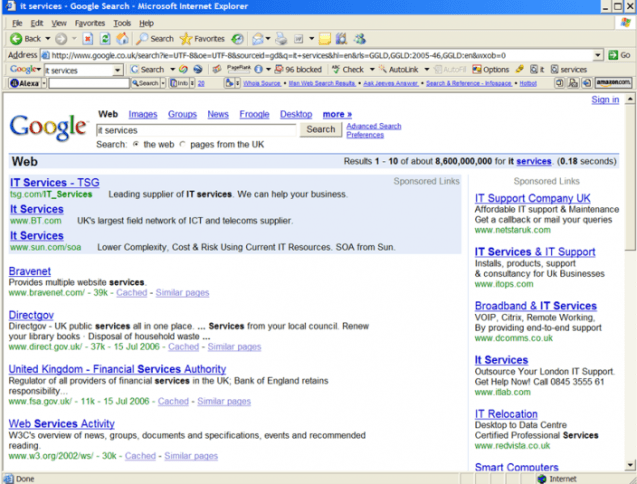
Task: Switch to the Groups search tab
Action: (182, 115)
